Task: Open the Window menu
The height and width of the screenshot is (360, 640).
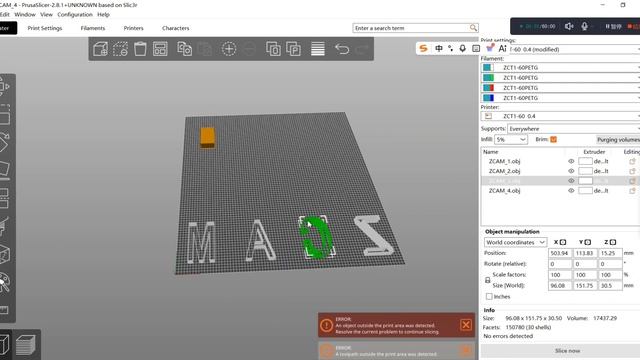Action: click(x=25, y=14)
